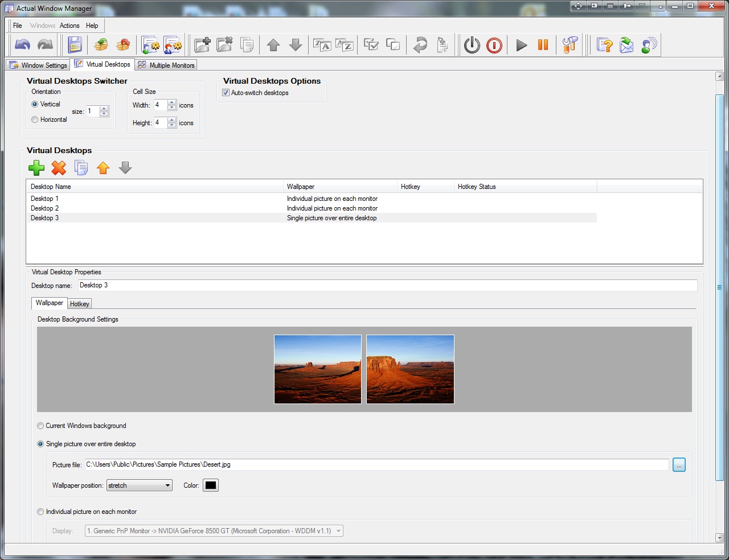Open the help documentation icon
The width and height of the screenshot is (729, 560).
pos(604,45)
